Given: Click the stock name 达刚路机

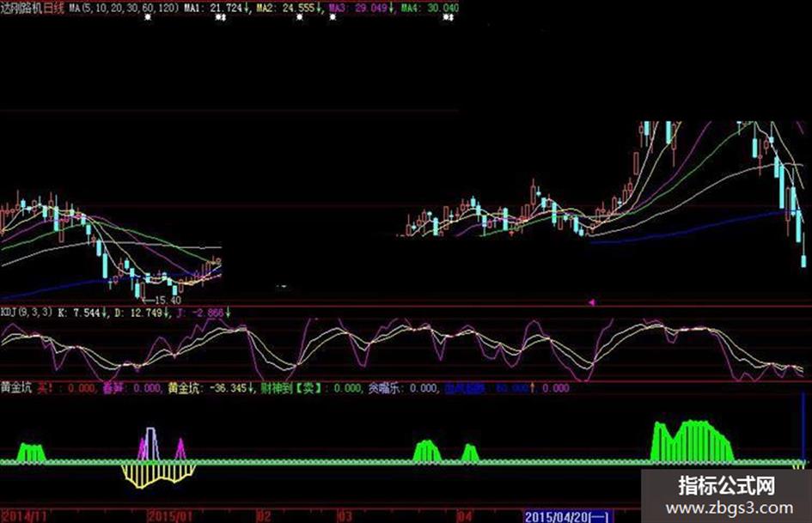Looking at the screenshot, I should tap(21, 8).
